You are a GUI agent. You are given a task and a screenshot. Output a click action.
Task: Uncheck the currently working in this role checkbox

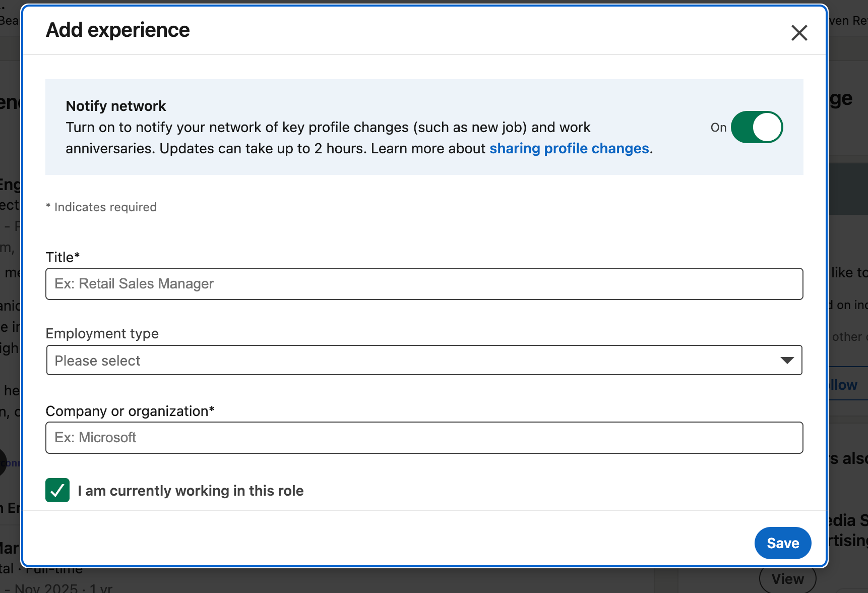pos(57,490)
